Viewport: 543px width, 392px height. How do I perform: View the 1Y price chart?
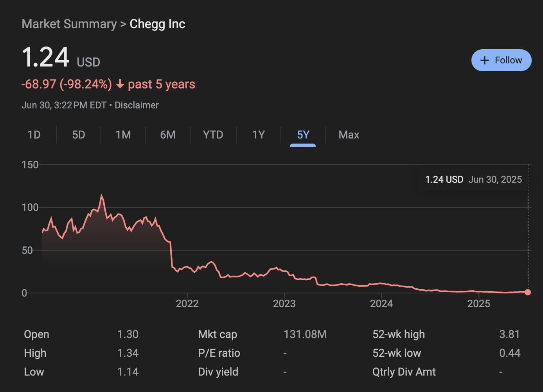(x=259, y=135)
